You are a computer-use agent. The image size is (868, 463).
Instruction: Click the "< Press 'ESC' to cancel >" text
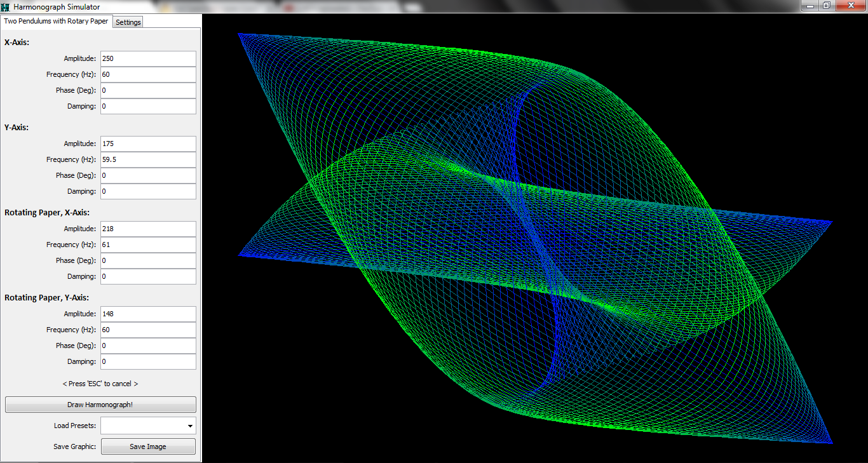tap(100, 384)
